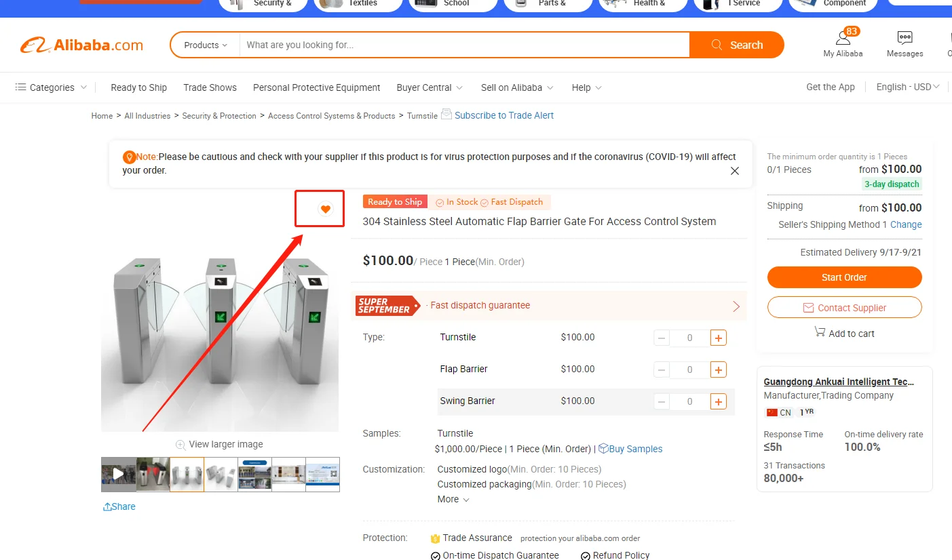
Task: Add the product to cart
Action: 844,333
